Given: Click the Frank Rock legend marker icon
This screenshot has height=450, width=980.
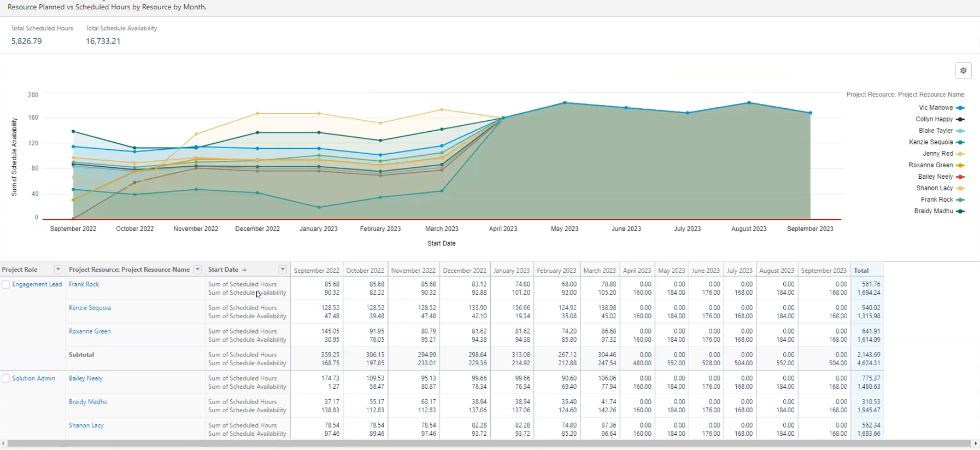Looking at the screenshot, I should [x=960, y=200].
